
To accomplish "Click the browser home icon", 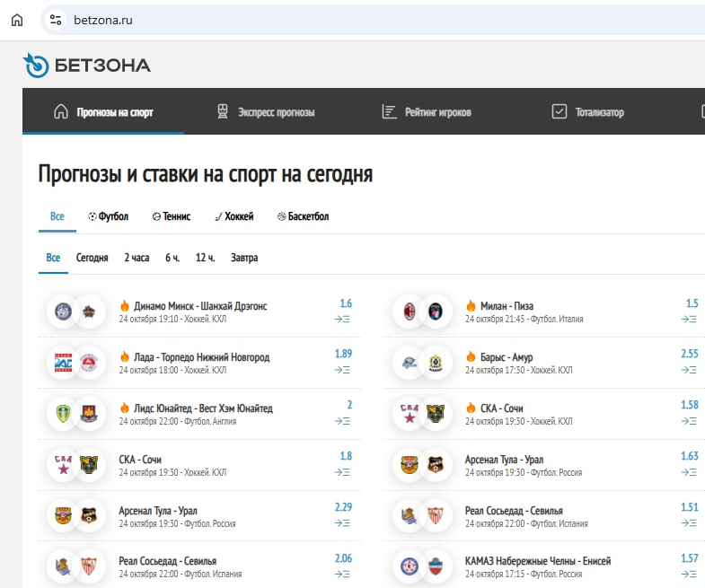I will coord(17,20).
